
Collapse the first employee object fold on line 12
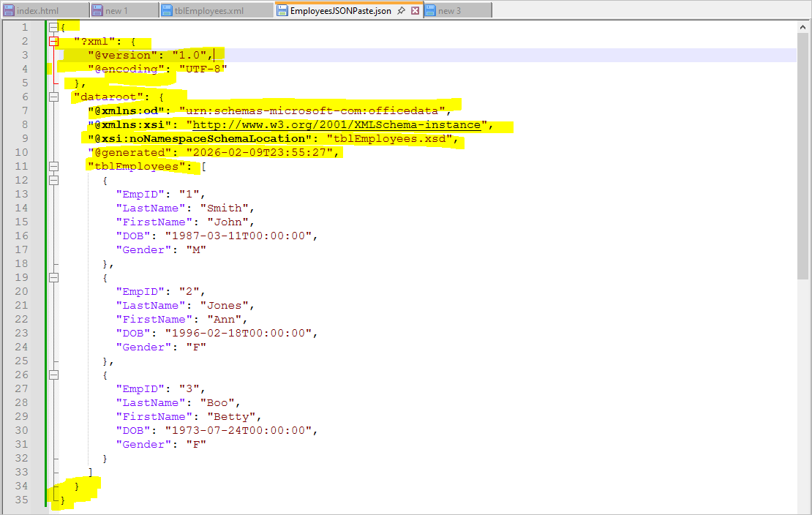pyautogui.click(x=53, y=180)
